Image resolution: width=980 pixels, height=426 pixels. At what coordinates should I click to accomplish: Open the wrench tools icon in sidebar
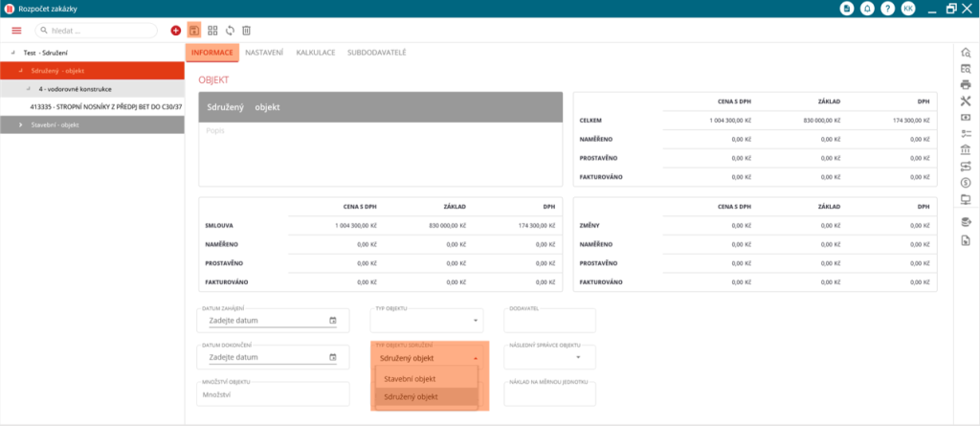click(x=966, y=101)
